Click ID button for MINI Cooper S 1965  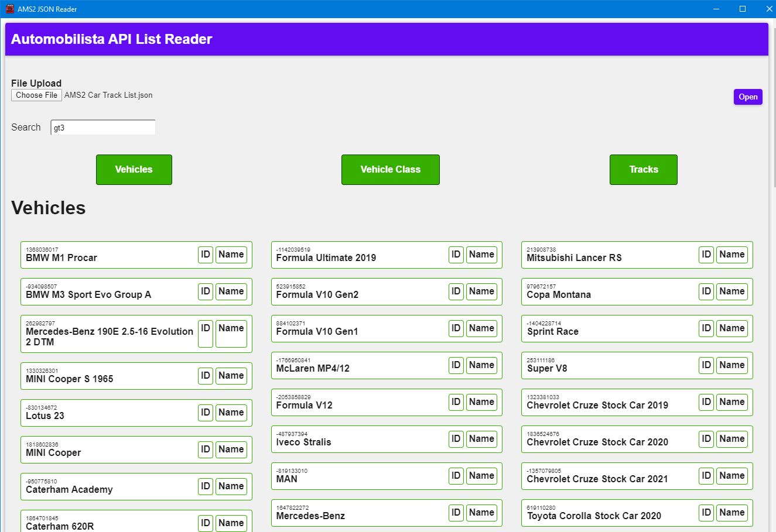point(206,376)
